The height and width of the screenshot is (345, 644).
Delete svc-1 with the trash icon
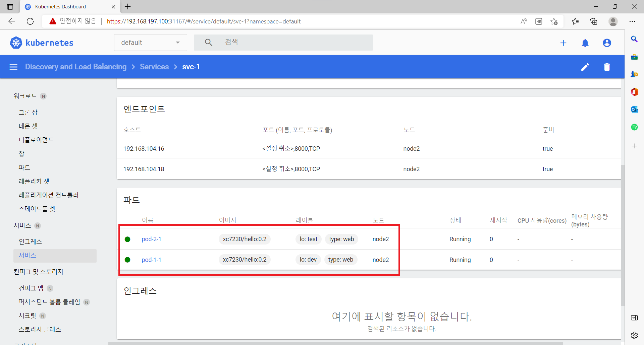click(x=607, y=67)
